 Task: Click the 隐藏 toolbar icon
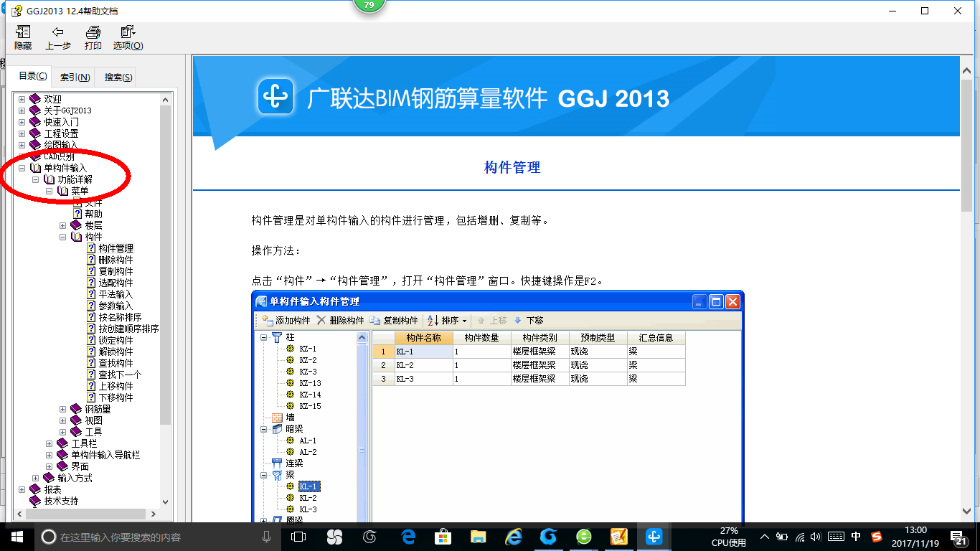point(23,37)
